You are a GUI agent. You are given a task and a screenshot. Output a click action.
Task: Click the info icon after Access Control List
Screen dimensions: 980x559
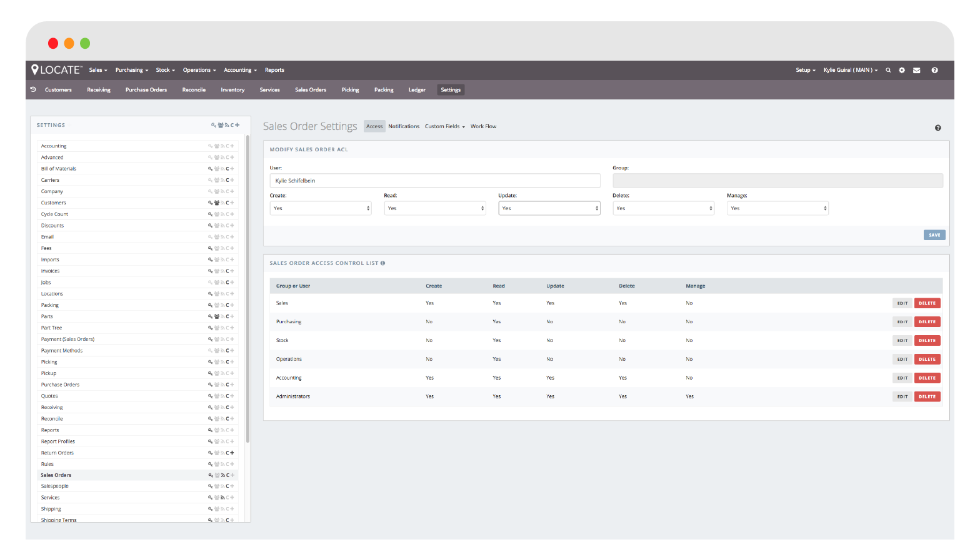[x=382, y=263]
